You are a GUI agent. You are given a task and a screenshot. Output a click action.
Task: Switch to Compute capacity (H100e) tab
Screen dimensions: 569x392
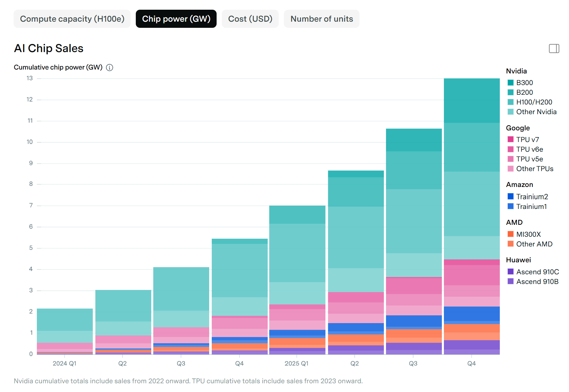(72, 19)
